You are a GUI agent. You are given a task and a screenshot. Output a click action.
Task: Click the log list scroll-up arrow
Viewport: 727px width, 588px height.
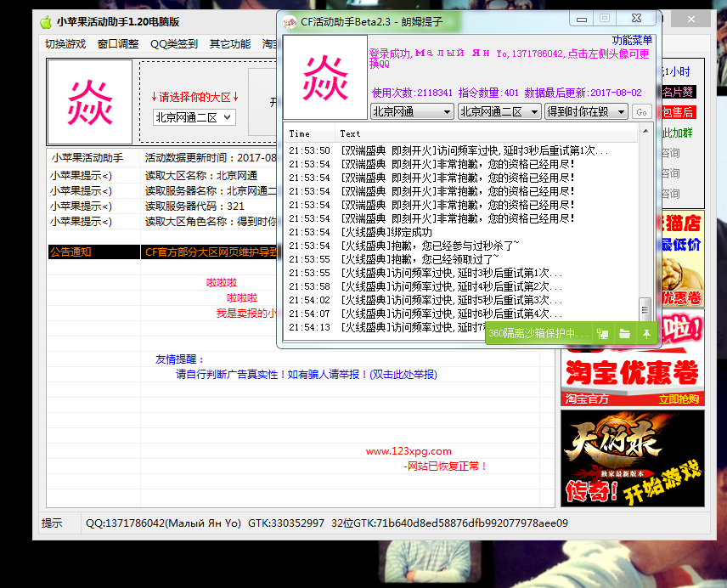pos(645,131)
